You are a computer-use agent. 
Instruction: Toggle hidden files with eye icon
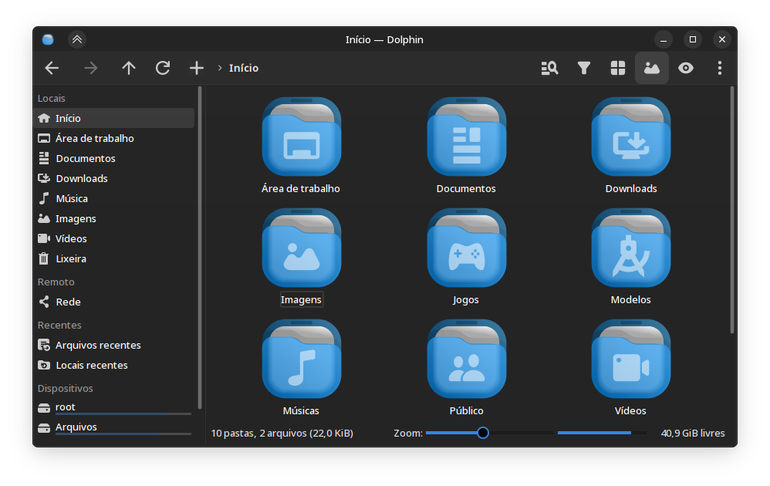click(x=686, y=68)
